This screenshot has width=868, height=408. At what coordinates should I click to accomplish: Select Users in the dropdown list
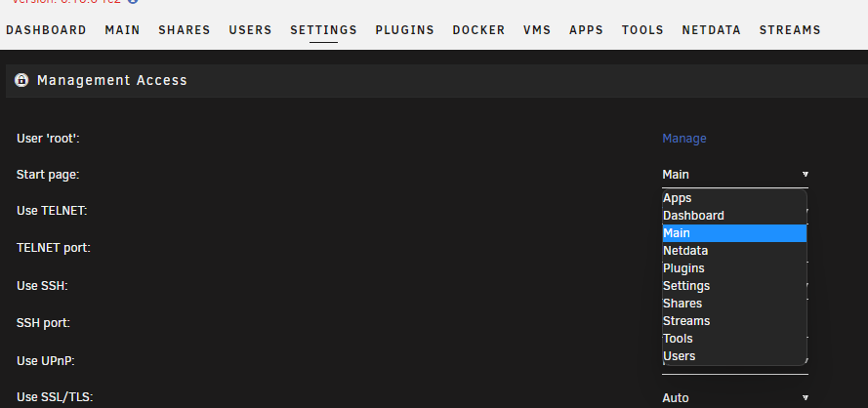click(x=734, y=356)
